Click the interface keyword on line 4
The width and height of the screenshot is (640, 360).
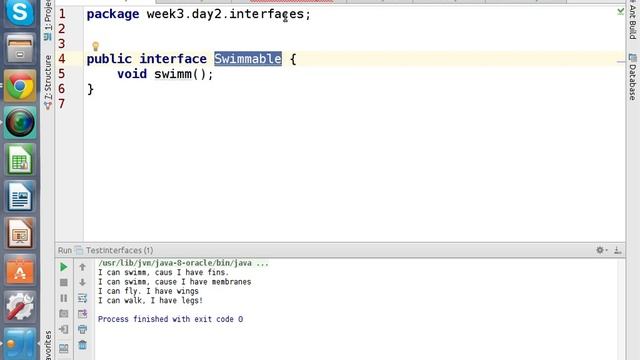[173, 59]
